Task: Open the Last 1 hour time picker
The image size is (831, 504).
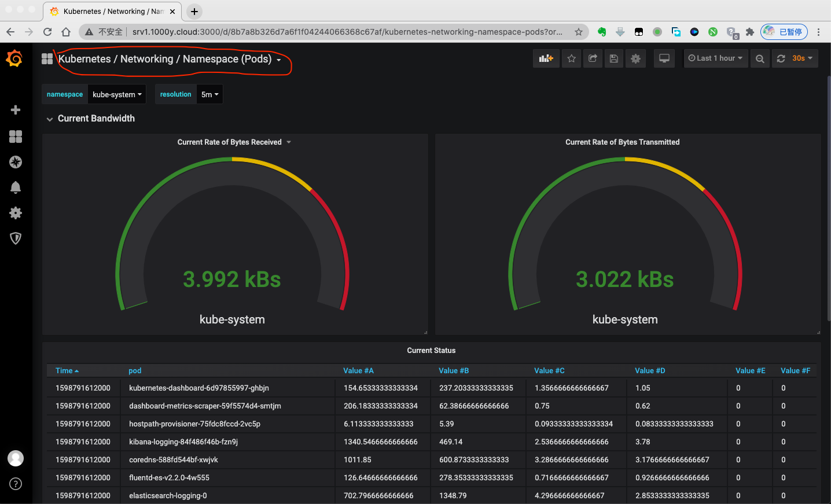Action: (x=716, y=58)
